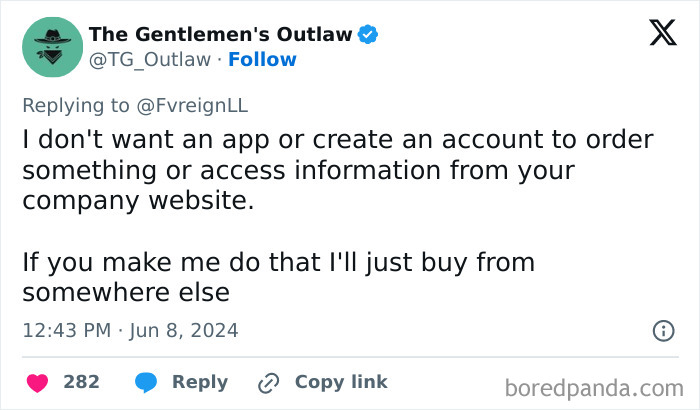Screen dimensions: 700x410
Task: Click the blue reply speech bubble icon
Action: click(147, 382)
